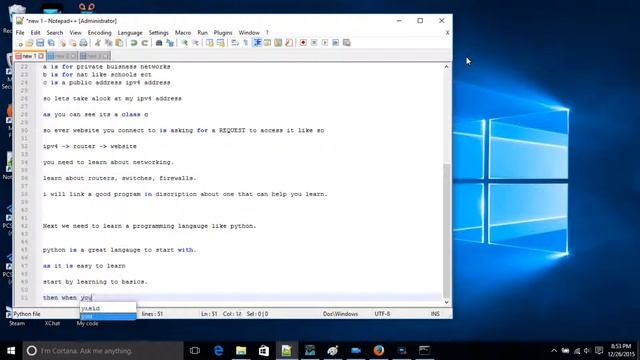This screenshot has width=640, height=360.
Task: Toggle synchronized horizontal scrolling
Action: (220, 43)
